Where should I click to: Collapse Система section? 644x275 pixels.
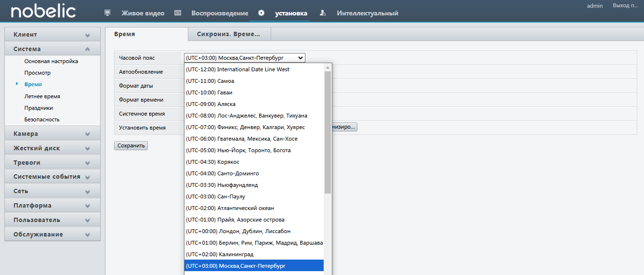point(53,49)
